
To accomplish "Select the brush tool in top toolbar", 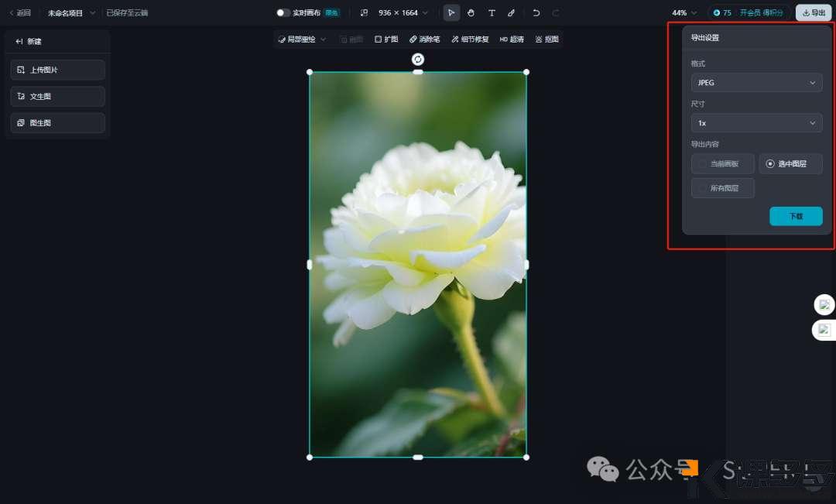I will click(511, 13).
